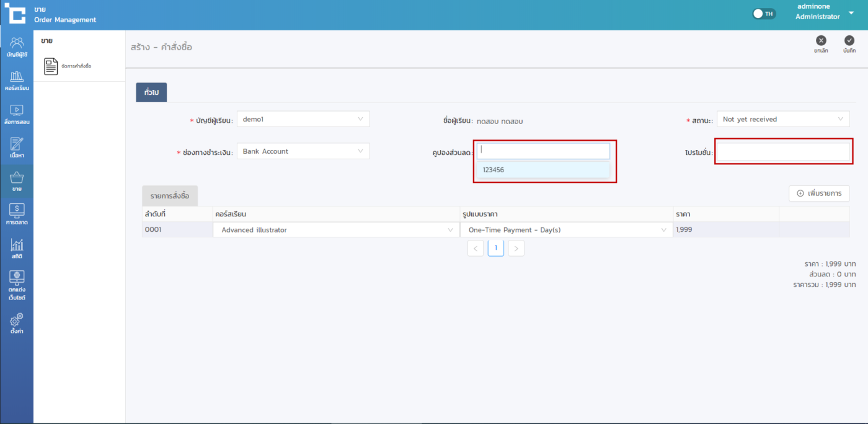The image size is (868, 424).
Task: Open the สถิติ (statistics) chart icon
Action: pyautogui.click(x=17, y=246)
